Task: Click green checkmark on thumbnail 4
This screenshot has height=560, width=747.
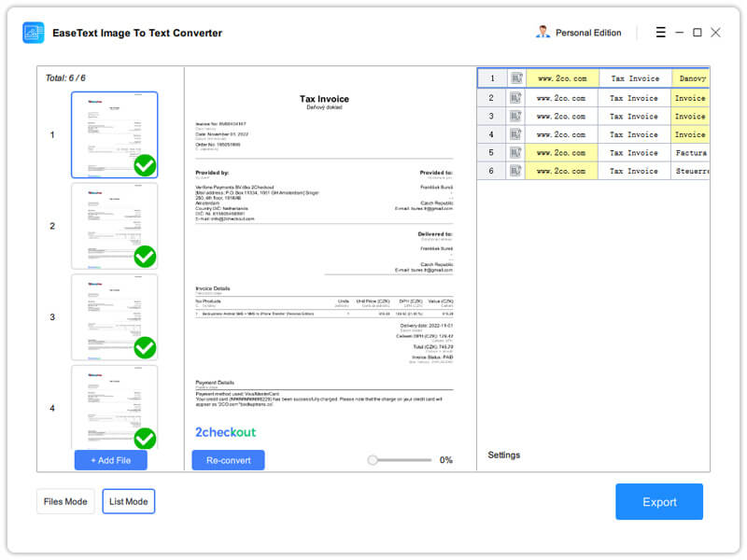Action: [145, 439]
